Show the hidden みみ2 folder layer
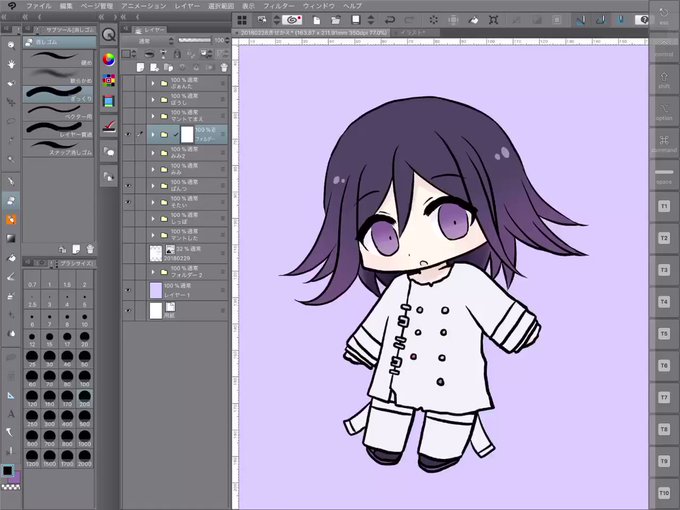680x510 pixels. coord(128,153)
